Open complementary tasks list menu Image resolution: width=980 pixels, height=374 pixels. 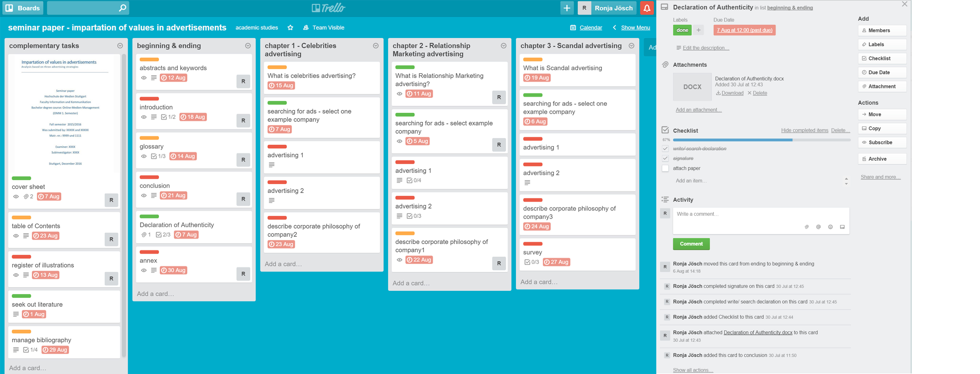(120, 46)
